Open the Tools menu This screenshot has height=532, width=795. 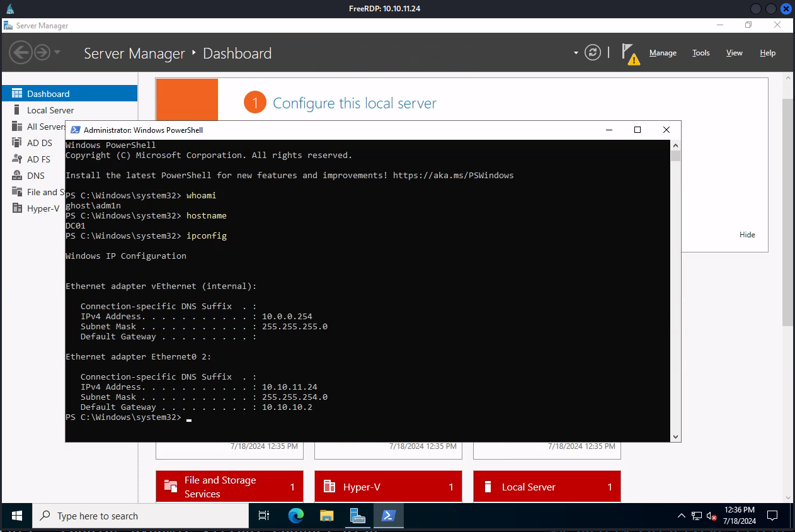[x=701, y=53]
